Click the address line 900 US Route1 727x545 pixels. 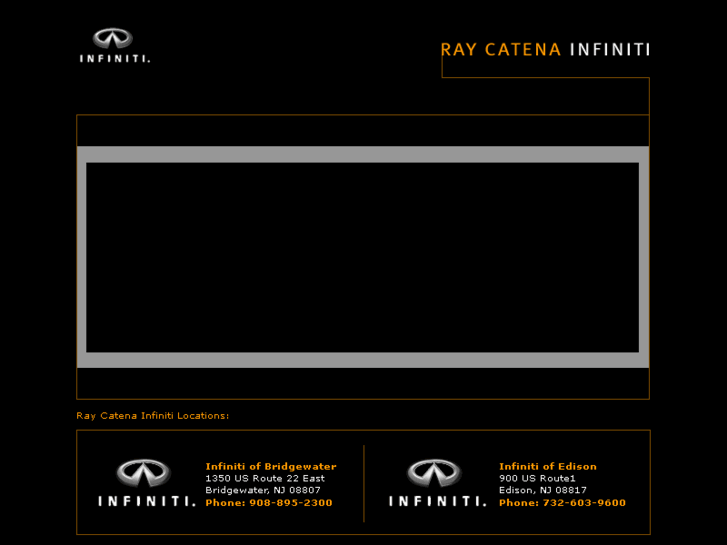[537, 478]
